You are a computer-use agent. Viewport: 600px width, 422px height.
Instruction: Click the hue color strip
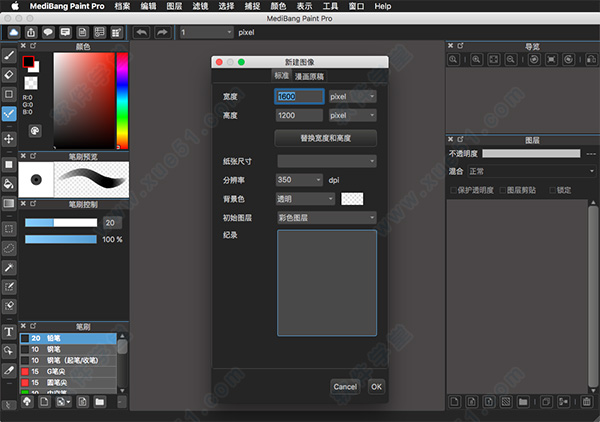pos(122,101)
